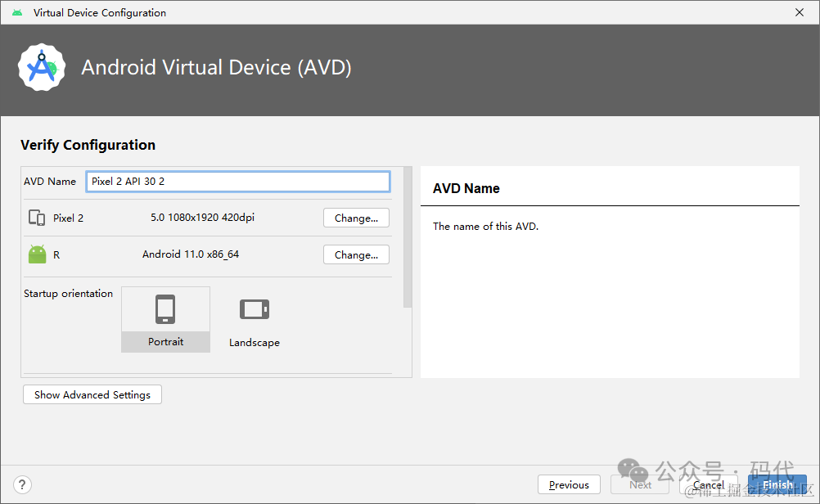Click the Pixel 2 device icon
Viewport: 820px width, 504px height.
click(x=37, y=218)
